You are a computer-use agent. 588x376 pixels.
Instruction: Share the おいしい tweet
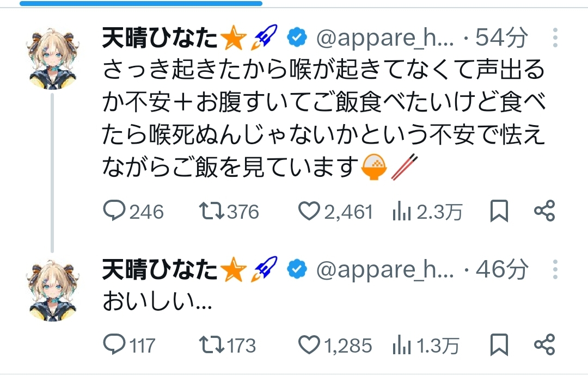click(544, 344)
